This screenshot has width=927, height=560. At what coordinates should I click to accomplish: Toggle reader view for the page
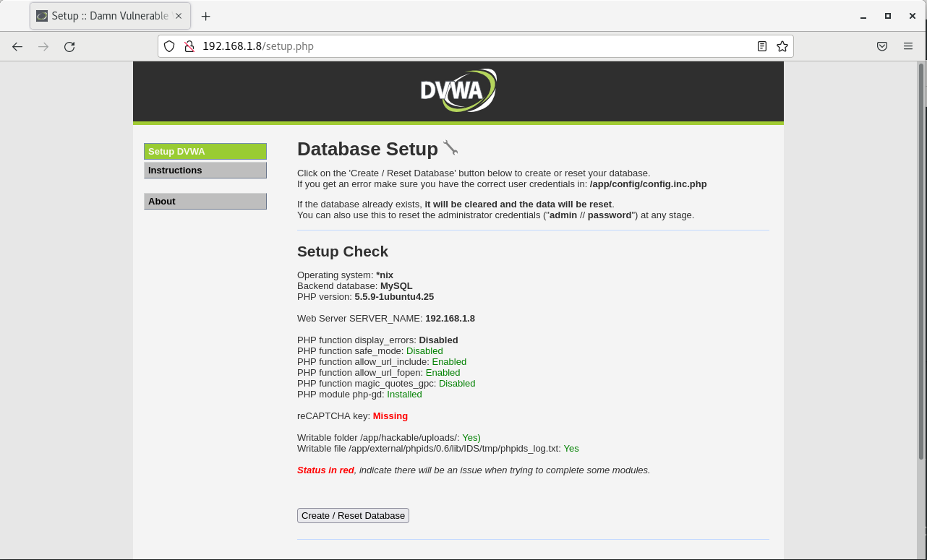coord(761,46)
